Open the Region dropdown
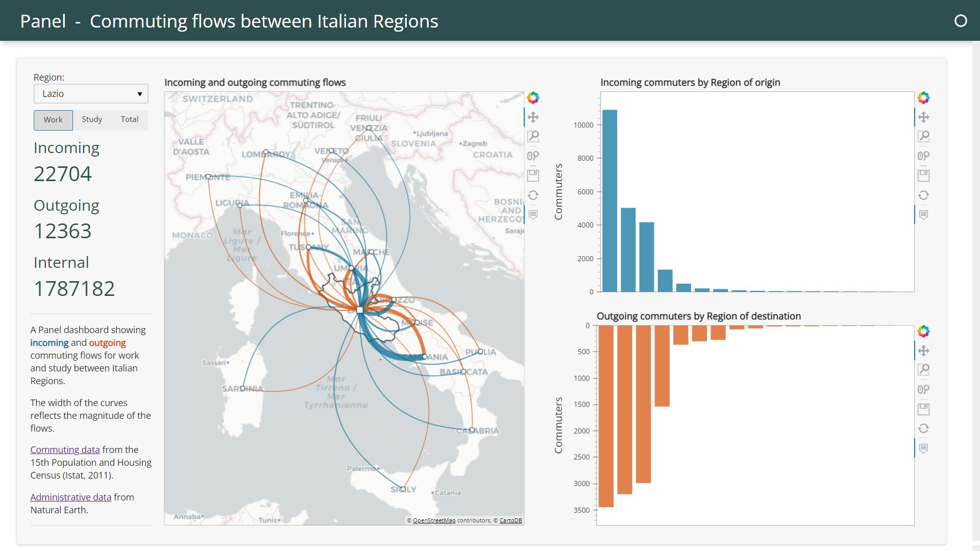The height and width of the screenshot is (551, 980). coord(140,93)
